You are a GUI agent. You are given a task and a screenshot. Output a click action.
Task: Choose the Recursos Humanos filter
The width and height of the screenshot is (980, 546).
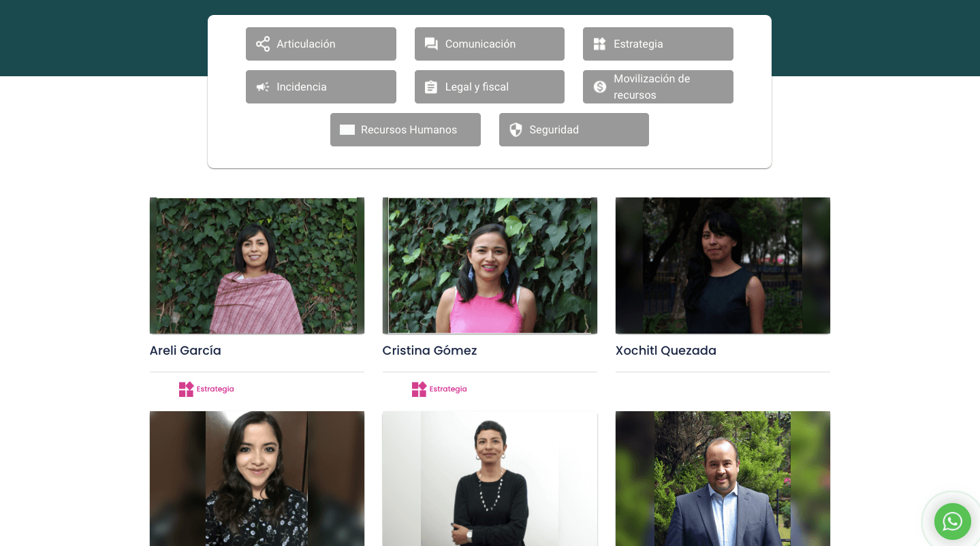(x=405, y=130)
